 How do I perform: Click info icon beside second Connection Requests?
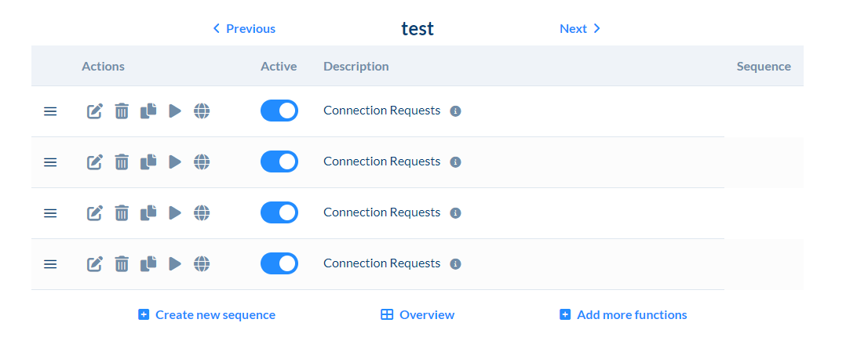point(455,162)
